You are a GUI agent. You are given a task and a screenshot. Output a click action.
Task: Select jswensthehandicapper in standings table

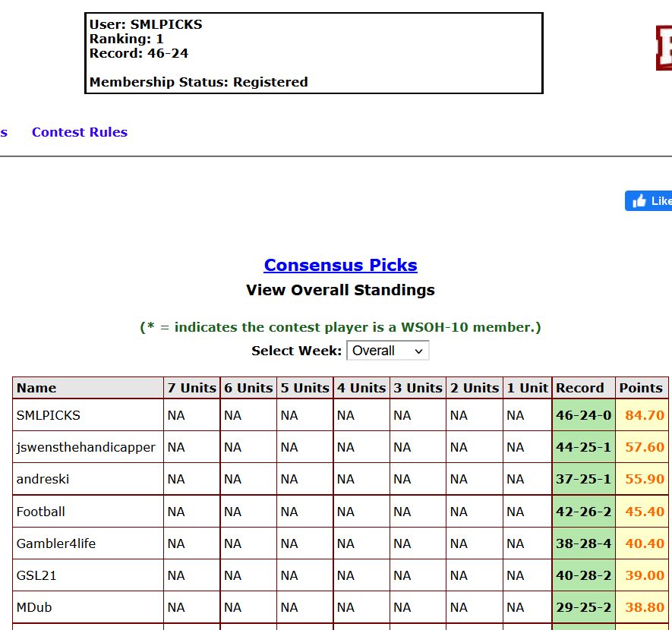(86, 447)
